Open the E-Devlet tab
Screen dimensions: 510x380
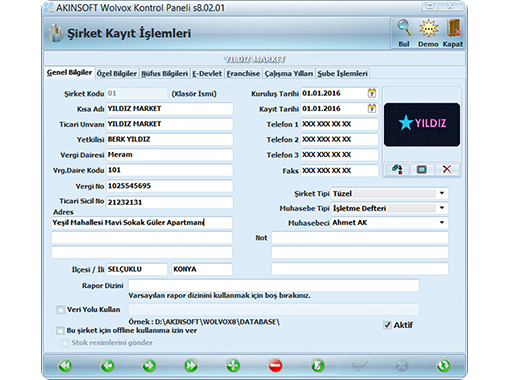(x=207, y=73)
